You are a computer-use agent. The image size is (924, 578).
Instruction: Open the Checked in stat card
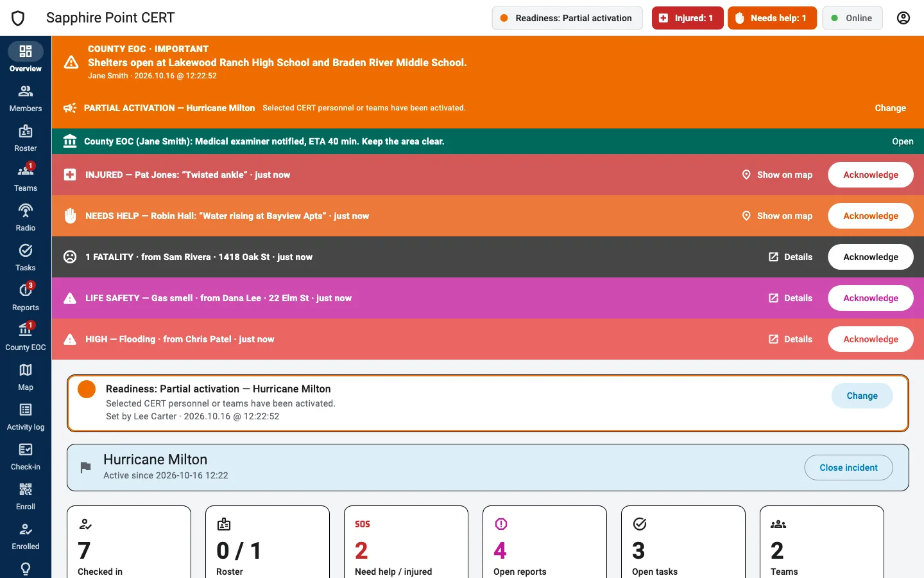[129, 542]
